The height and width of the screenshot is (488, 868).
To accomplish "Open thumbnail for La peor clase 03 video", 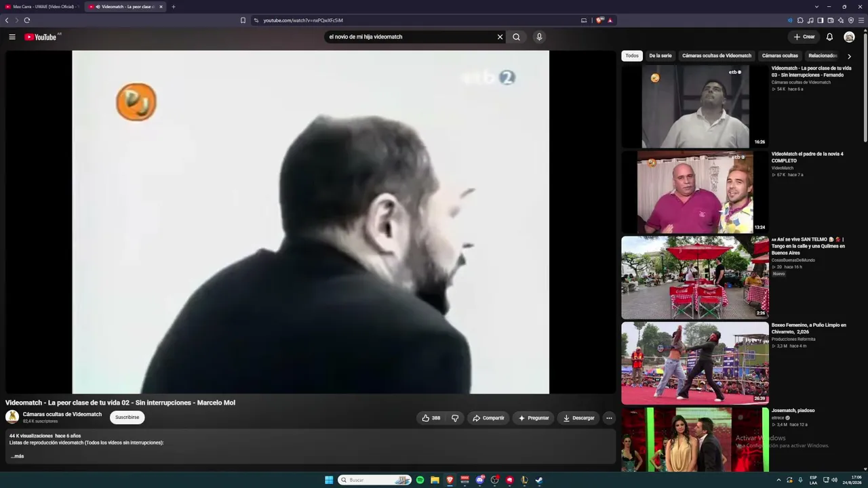I will click(695, 106).
